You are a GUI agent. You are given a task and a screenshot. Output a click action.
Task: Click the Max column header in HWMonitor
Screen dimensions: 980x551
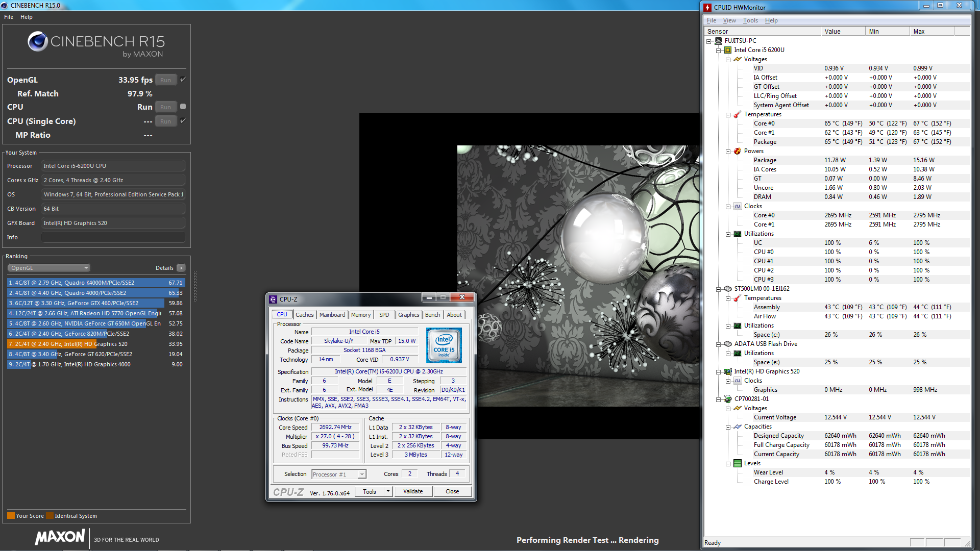tap(932, 31)
